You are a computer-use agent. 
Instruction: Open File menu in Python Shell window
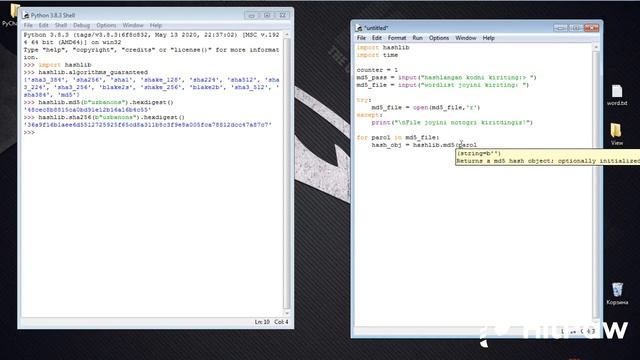point(28,25)
